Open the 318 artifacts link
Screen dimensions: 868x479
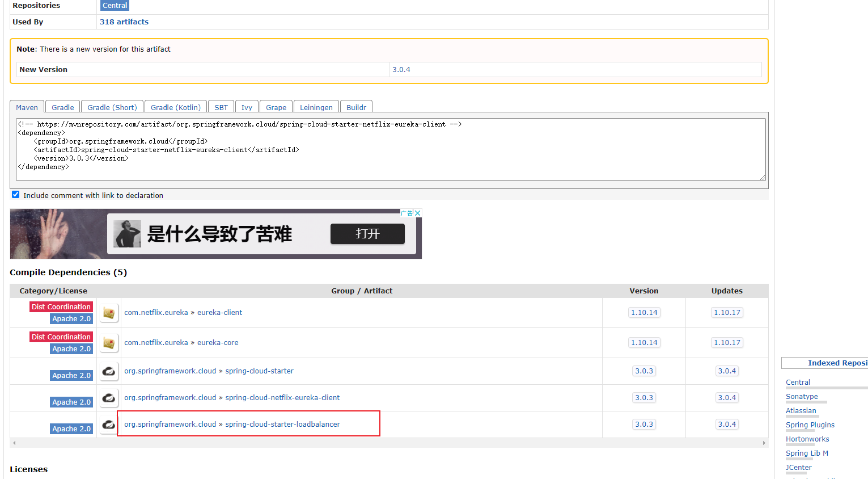tap(124, 22)
